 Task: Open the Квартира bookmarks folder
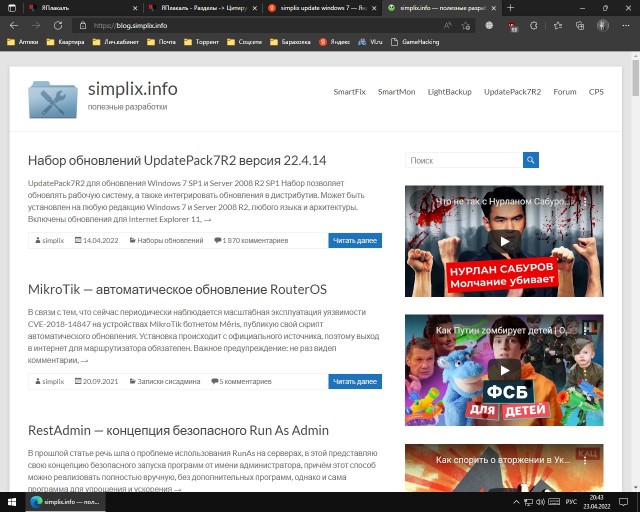click(65, 42)
